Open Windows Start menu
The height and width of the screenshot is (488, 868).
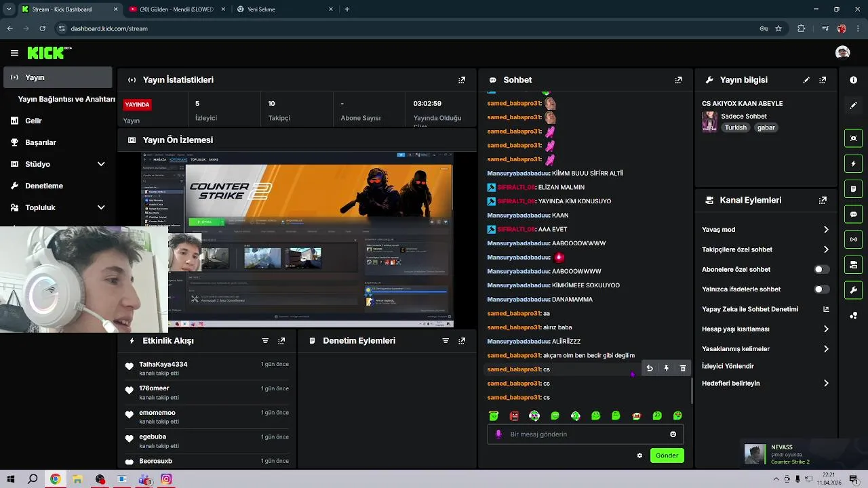click(11, 479)
